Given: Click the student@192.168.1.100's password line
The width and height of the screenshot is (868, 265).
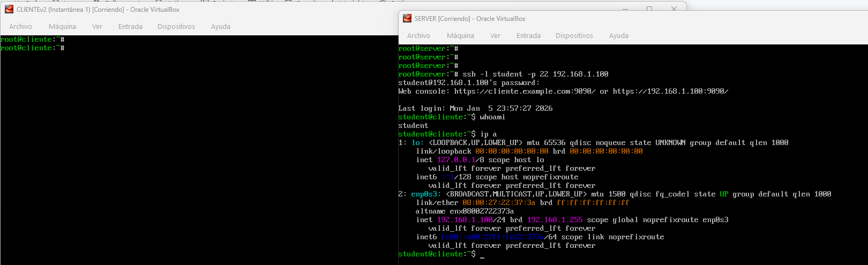Looking at the screenshot, I should pyautogui.click(x=469, y=82).
